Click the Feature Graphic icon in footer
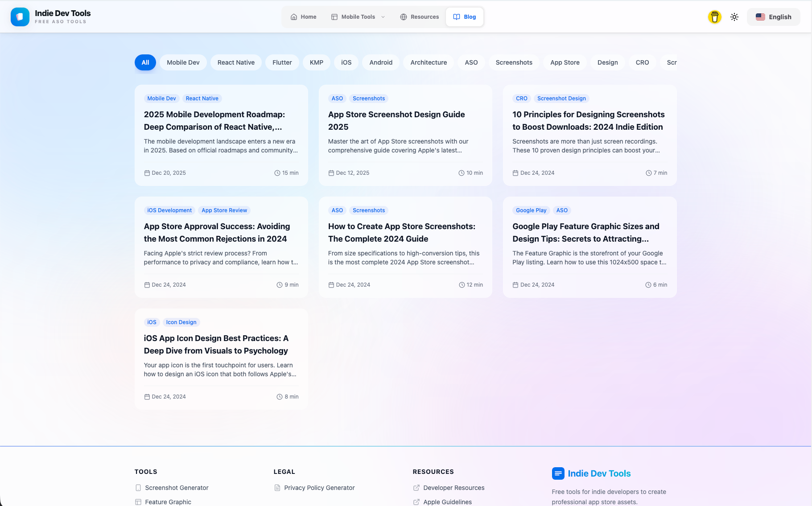The height and width of the screenshot is (506, 812). (138, 502)
